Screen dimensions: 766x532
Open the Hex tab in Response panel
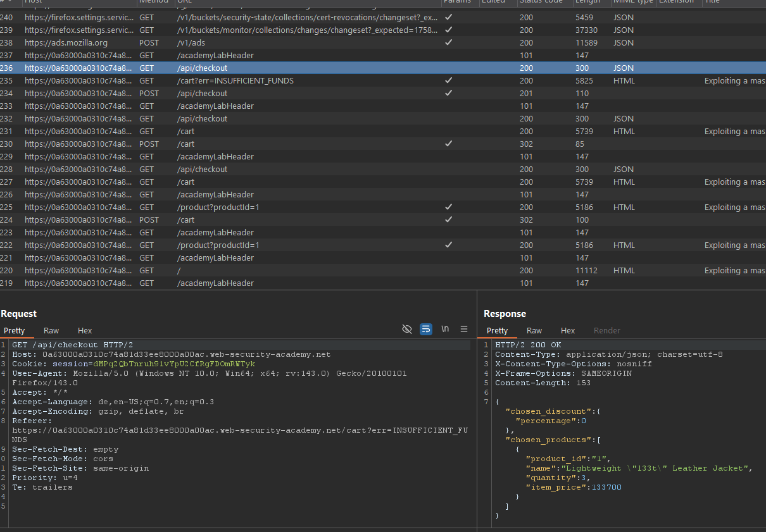click(x=568, y=331)
